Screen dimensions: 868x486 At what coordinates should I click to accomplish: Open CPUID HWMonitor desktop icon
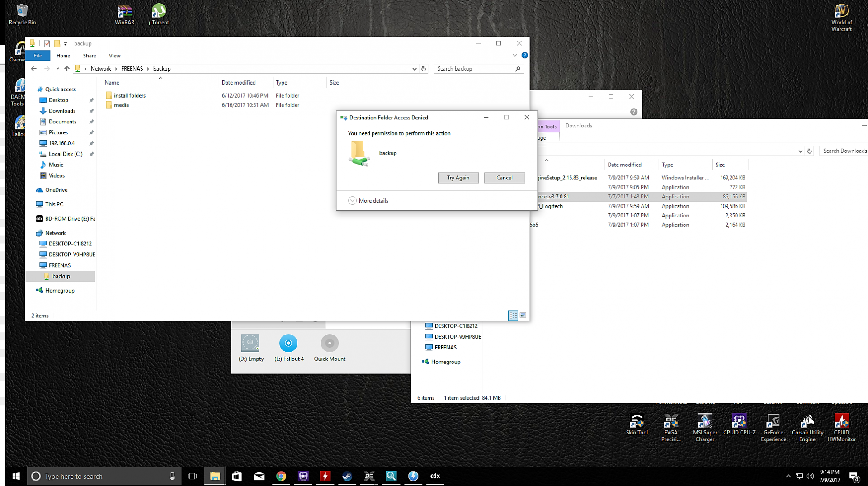coord(841,428)
